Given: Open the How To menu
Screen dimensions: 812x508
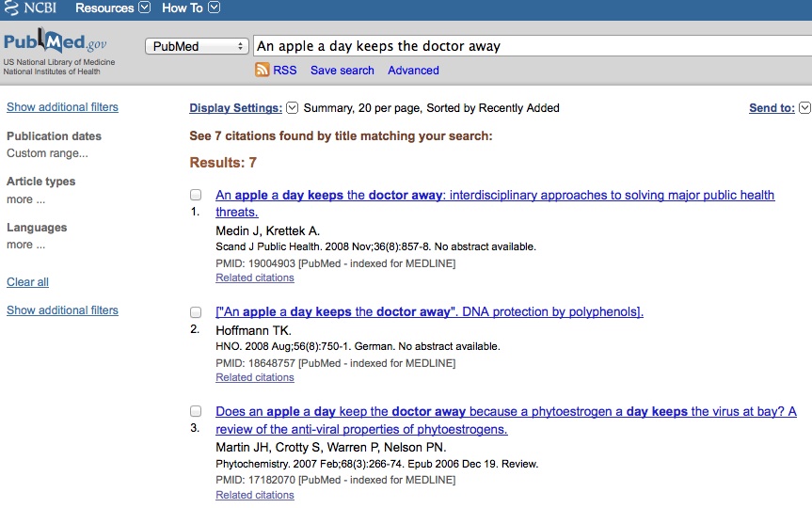Looking at the screenshot, I should pyautogui.click(x=183, y=8).
